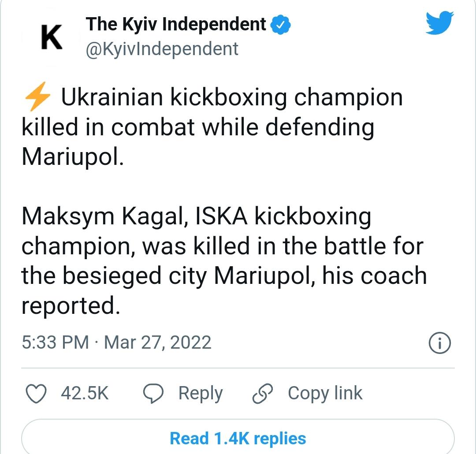Open the tweet info circle icon
The height and width of the screenshot is (454, 476).
439,343
